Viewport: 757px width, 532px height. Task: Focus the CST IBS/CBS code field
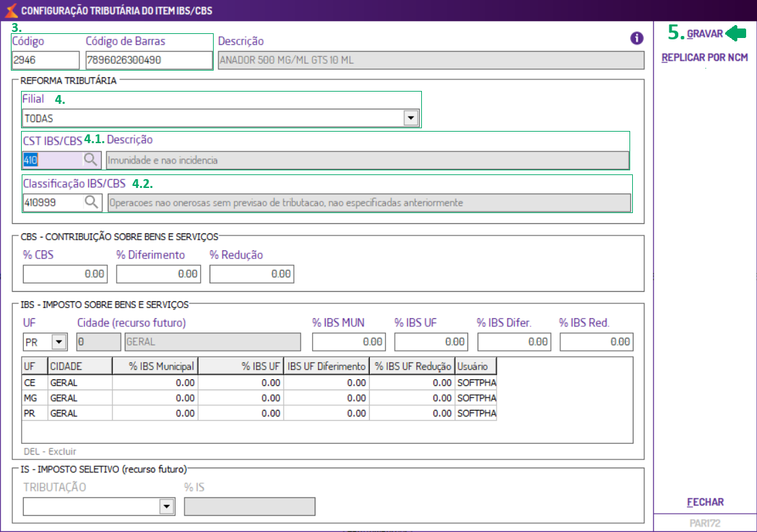point(52,160)
